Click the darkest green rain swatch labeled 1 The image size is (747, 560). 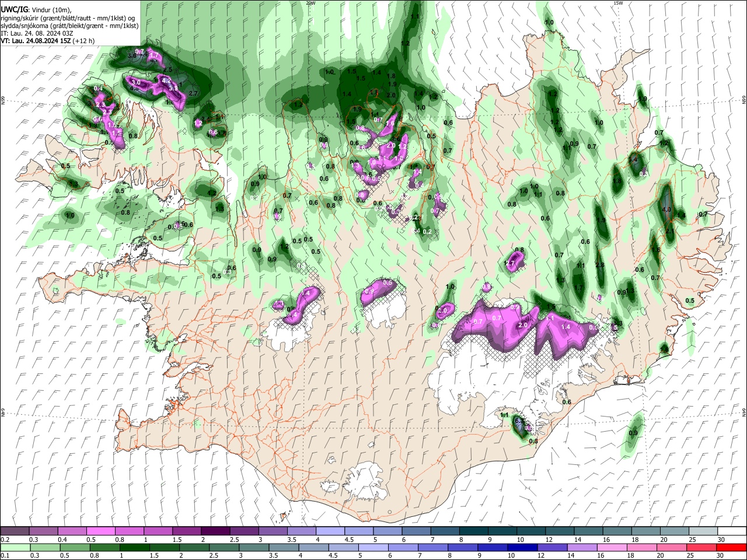134,547
